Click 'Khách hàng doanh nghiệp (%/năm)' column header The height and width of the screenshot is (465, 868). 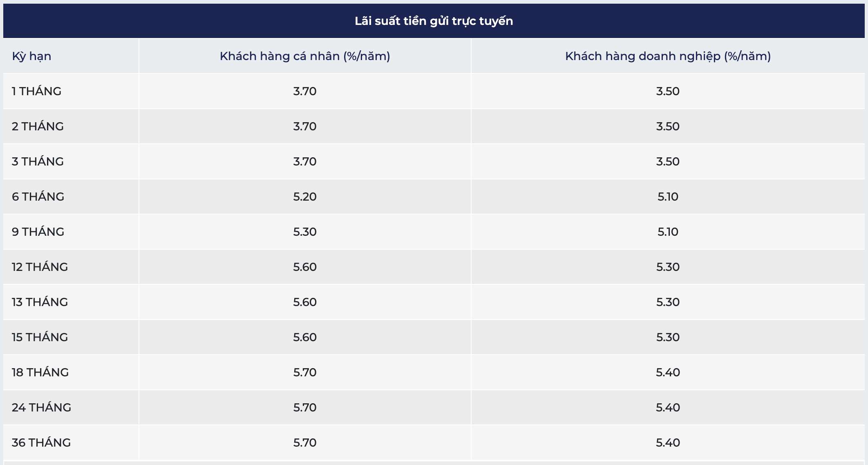(x=668, y=56)
